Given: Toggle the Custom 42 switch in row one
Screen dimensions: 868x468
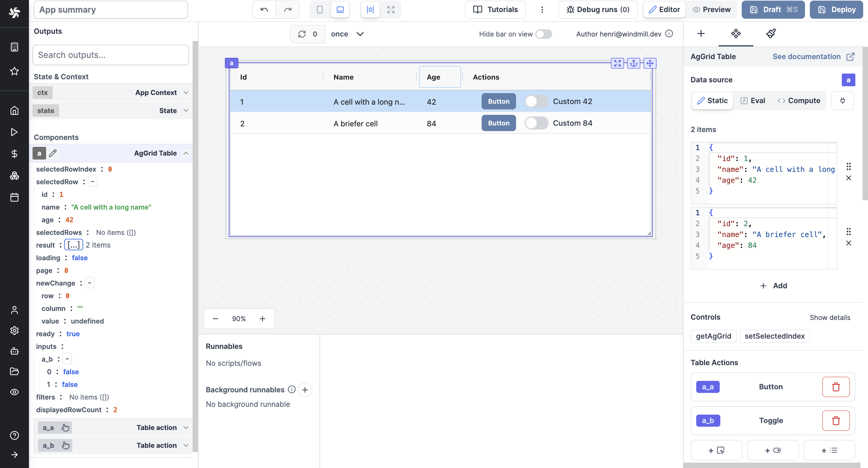Looking at the screenshot, I should click(x=536, y=101).
